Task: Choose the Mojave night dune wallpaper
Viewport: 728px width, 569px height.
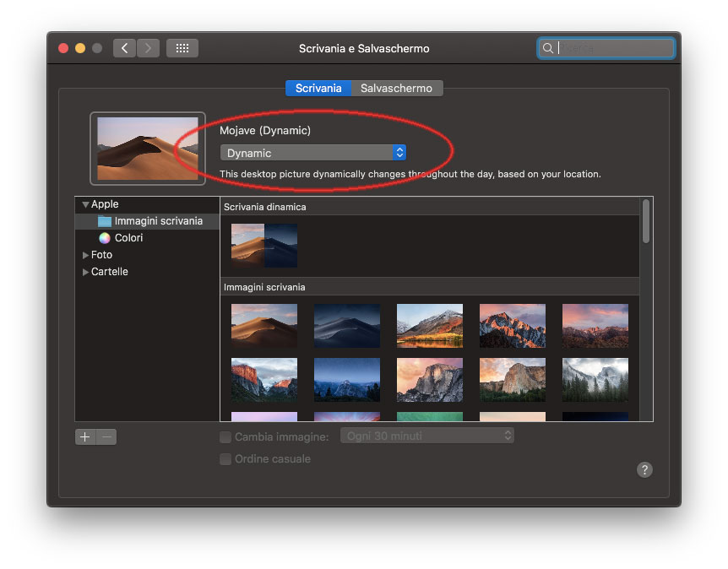Action: pyautogui.click(x=347, y=326)
